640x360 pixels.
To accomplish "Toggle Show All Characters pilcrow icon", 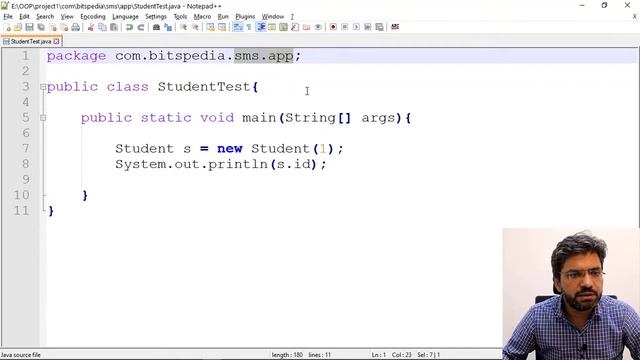I will click(249, 27).
